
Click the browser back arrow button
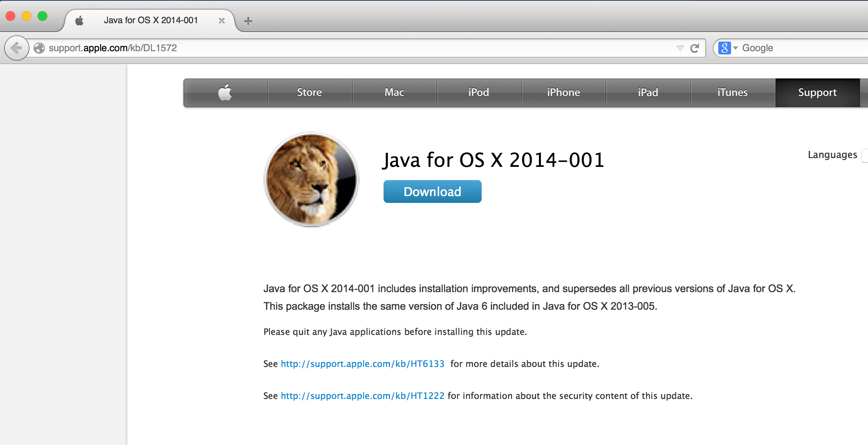point(16,48)
